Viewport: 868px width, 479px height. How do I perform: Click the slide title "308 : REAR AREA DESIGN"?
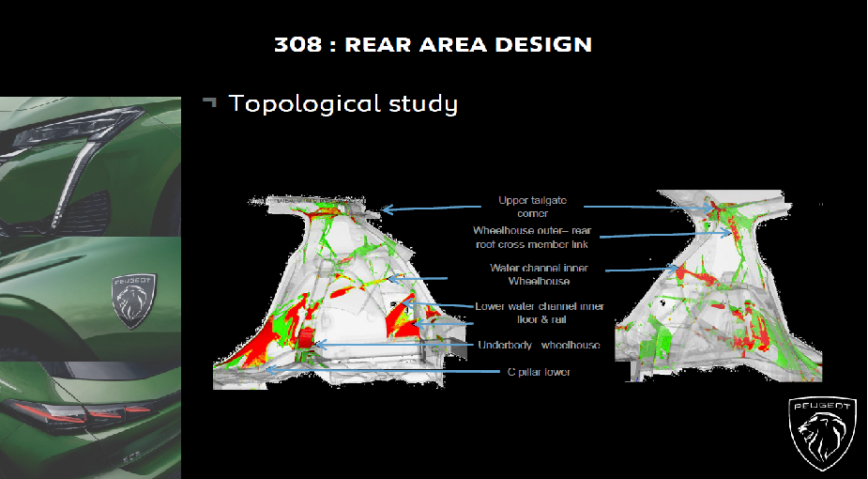[x=433, y=44]
